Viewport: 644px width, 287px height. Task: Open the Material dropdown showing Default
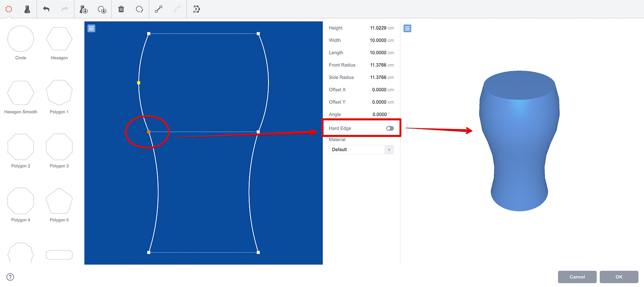[361, 150]
